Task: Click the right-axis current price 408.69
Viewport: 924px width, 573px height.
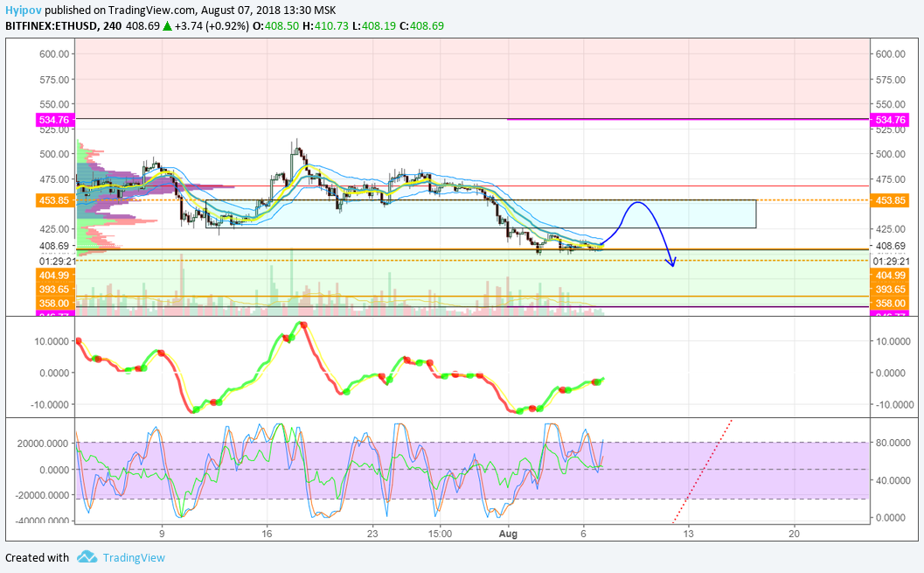Action: coord(891,247)
